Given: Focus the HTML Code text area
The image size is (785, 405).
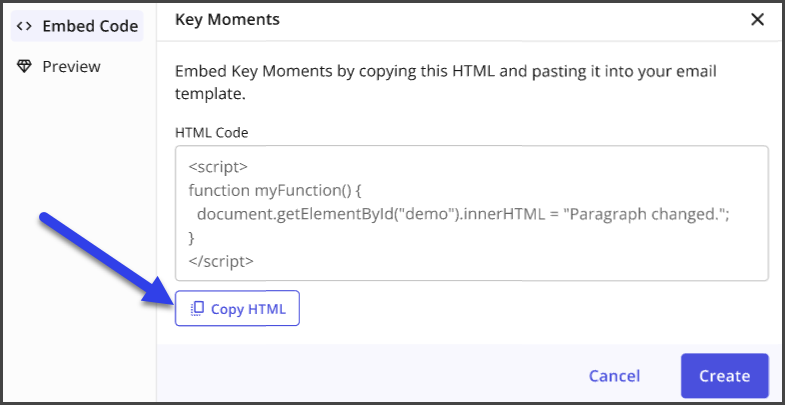Looking at the screenshot, I should (x=472, y=213).
